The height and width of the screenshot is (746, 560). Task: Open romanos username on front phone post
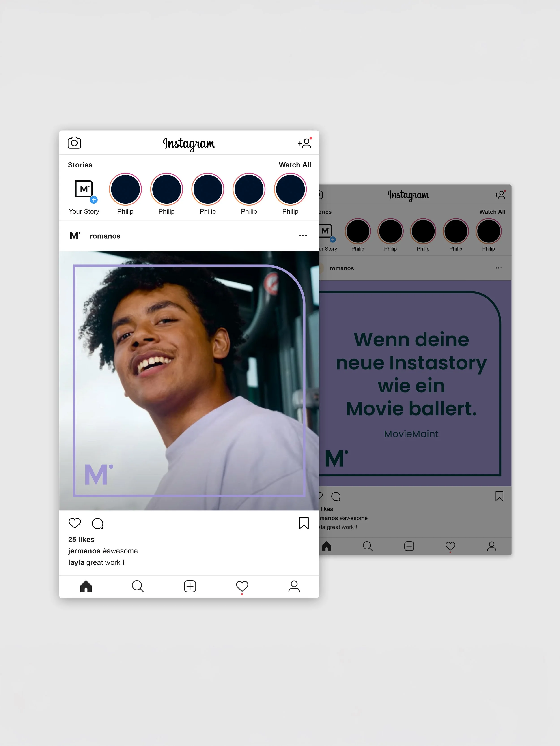pos(105,236)
